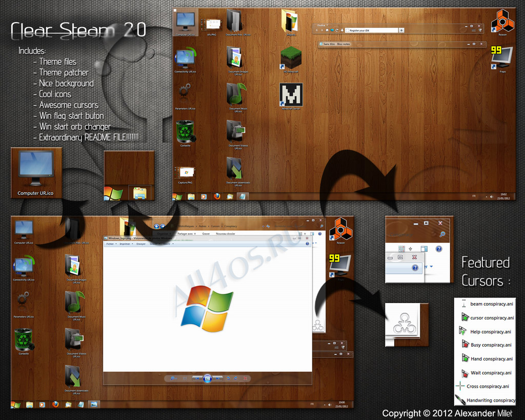Select the 'Register your JDK' Firefox tab

tap(372, 30)
